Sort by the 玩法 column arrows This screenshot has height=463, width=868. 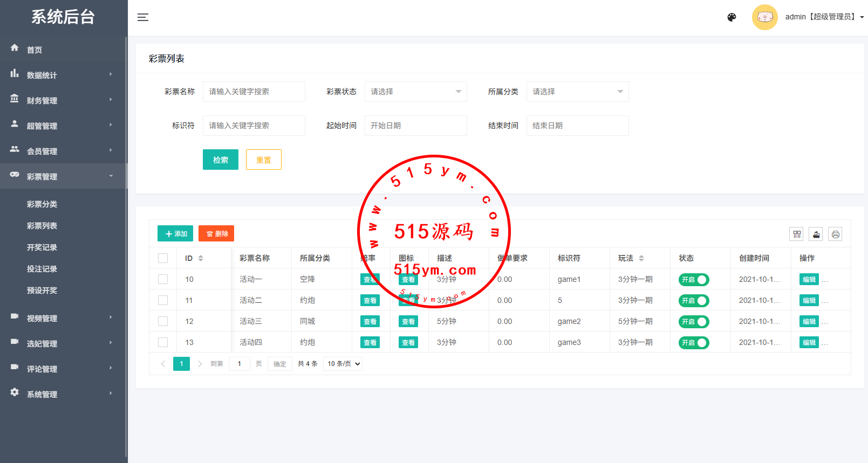coord(641,258)
